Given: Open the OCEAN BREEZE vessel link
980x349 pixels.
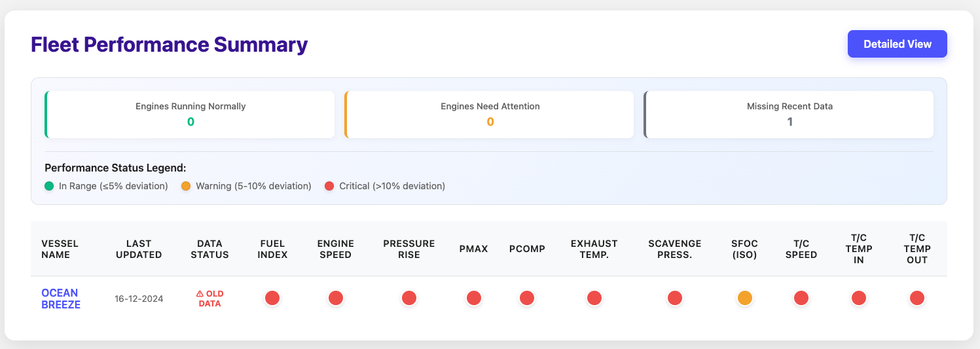Looking at the screenshot, I should point(61,299).
